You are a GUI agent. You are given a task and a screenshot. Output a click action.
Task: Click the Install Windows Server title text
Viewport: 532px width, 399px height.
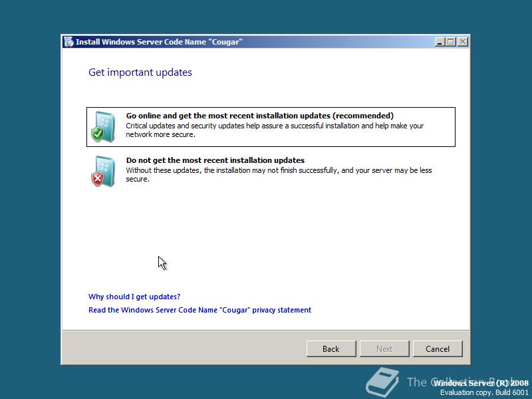coord(159,42)
